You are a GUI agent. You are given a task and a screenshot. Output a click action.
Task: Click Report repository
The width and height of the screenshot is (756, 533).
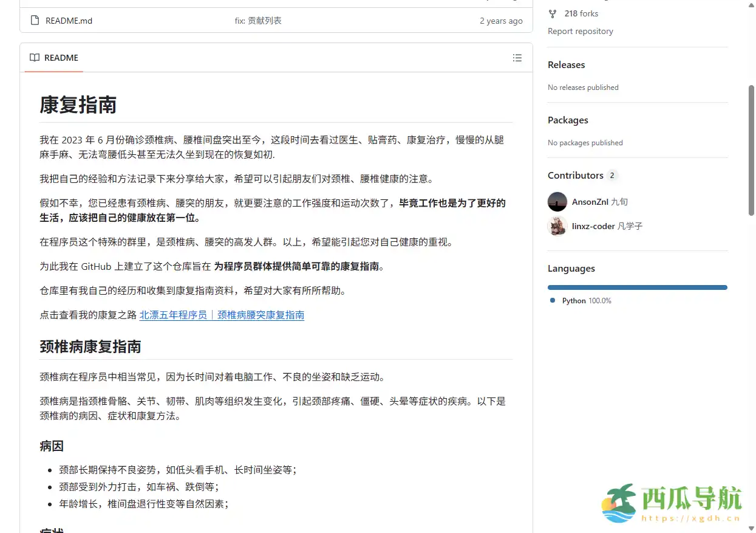click(580, 31)
